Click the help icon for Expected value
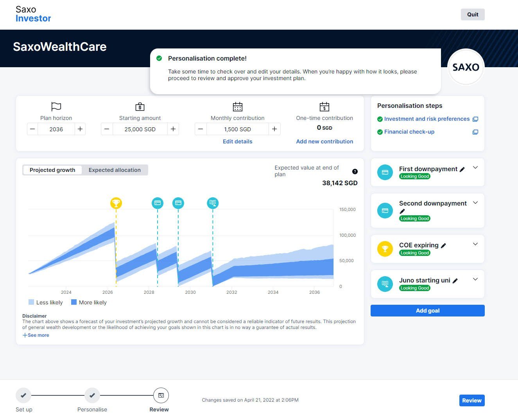 point(355,172)
